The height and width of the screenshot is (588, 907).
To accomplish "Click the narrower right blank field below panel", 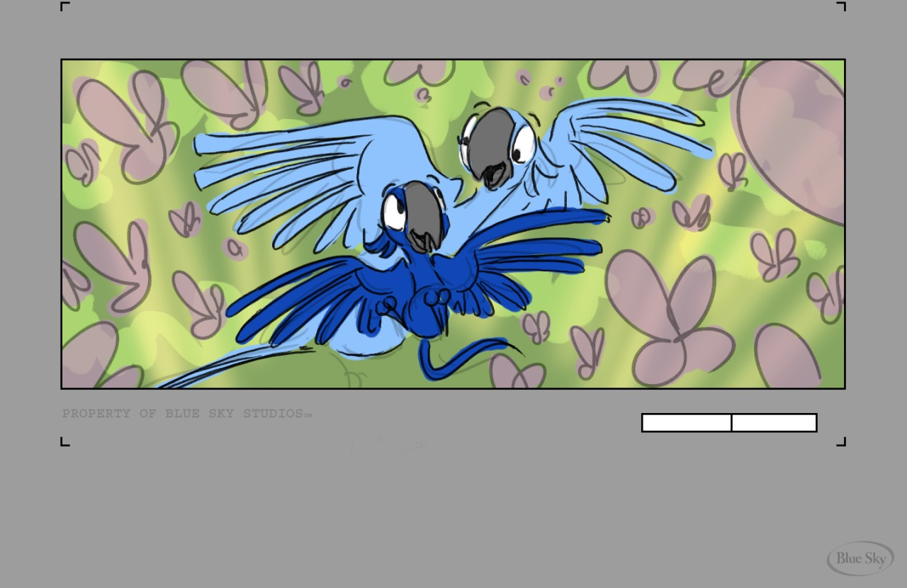I will pyautogui.click(x=774, y=423).
